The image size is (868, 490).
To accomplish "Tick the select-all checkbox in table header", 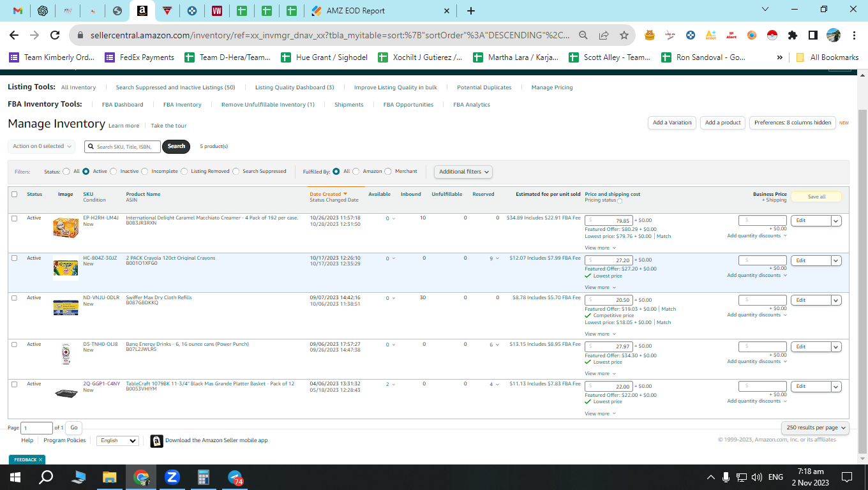I will pyautogui.click(x=15, y=195).
